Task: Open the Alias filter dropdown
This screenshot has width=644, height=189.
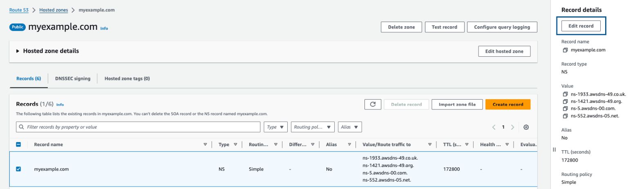Action: [350, 127]
